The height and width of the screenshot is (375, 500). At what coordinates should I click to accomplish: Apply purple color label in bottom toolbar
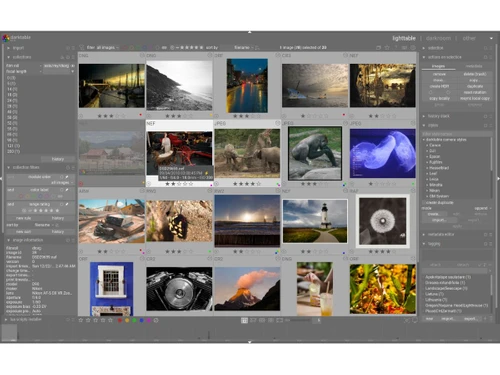click(x=149, y=320)
